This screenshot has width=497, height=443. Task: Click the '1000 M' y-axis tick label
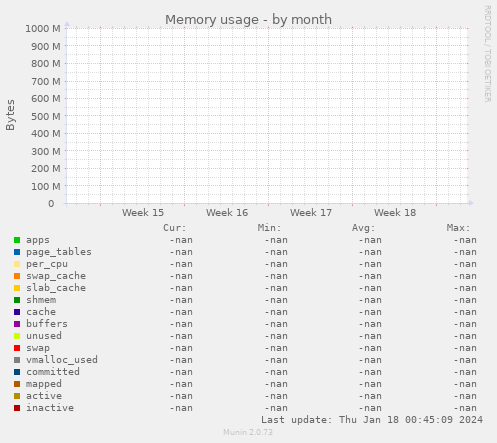tap(43, 29)
